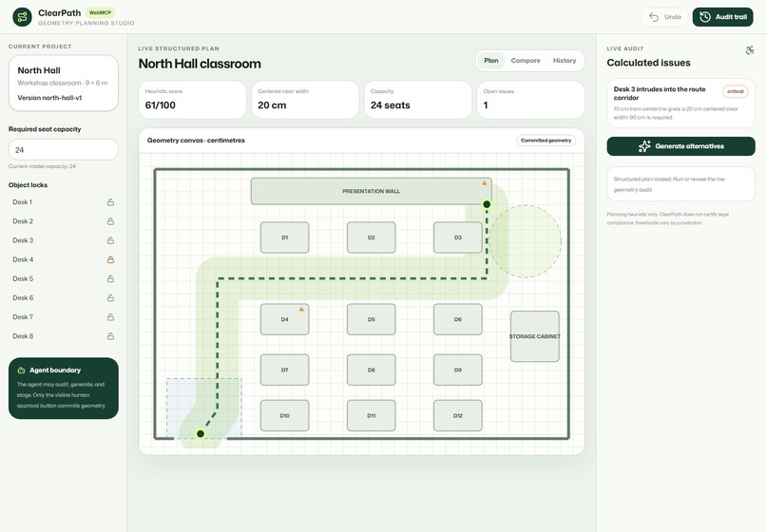Switch to the History tab
The image size is (766, 532).
tap(565, 61)
